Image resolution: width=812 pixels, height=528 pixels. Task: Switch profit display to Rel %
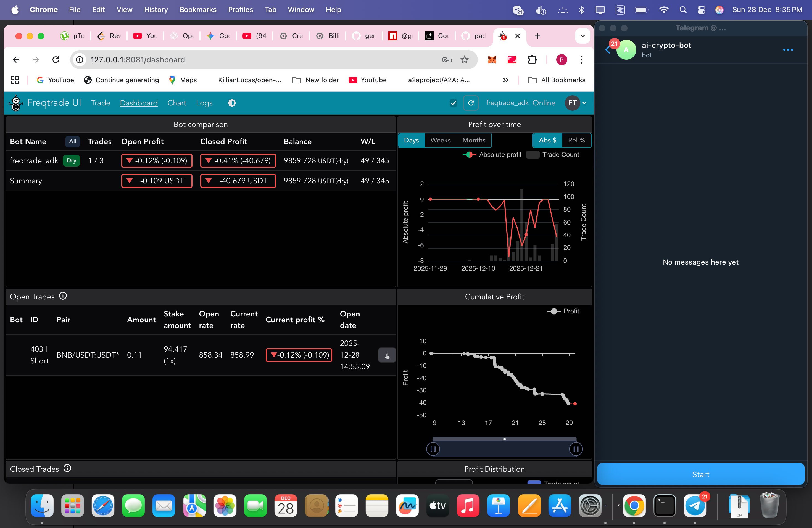[x=576, y=140]
